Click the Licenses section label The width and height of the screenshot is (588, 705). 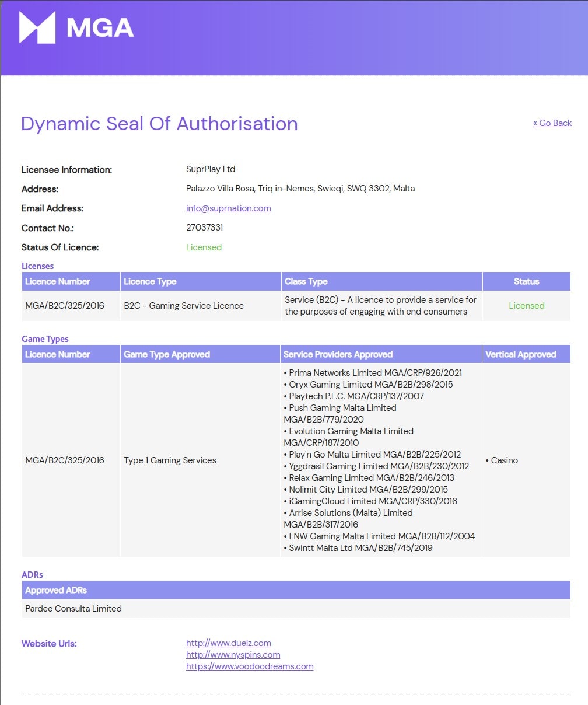click(x=37, y=266)
